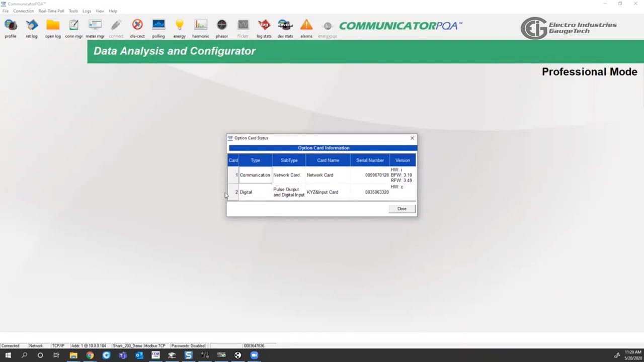
Task: Click the flicker toolbar icon
Action: pyautogui.click(x=243, y=28)
